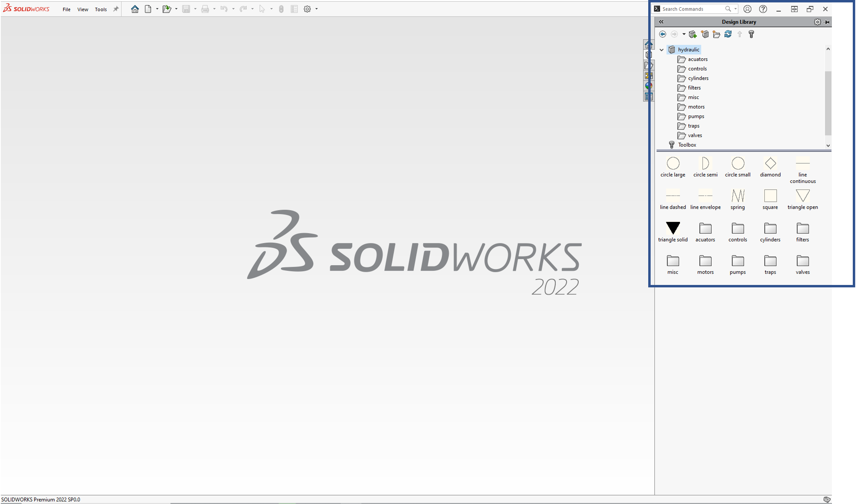Open the Options gear in top toolbar
Viewport: 856px width, 504px height.
[x=307, y=9]
